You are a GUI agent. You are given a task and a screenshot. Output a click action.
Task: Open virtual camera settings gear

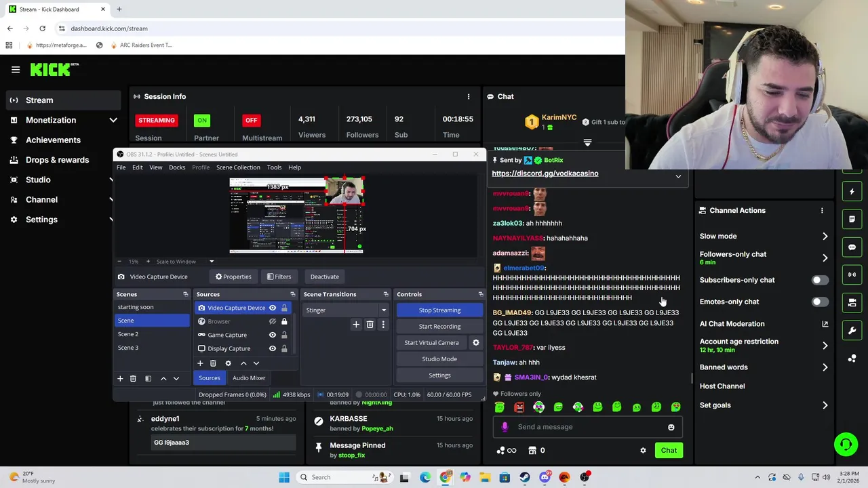[476, 342]
